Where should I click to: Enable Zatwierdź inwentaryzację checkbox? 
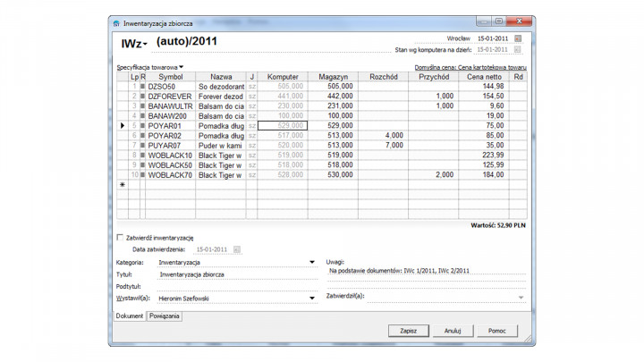[x=120, y=237]
